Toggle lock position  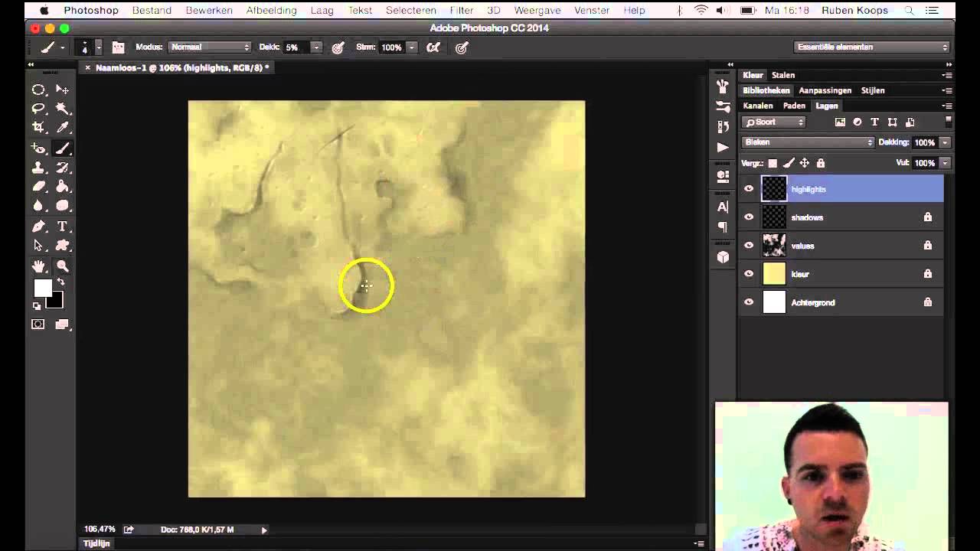point(805,163)
